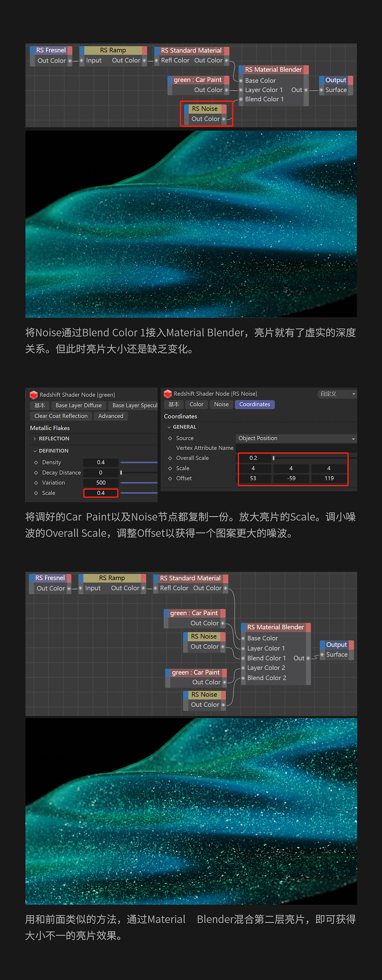Open the 基本 tab in the [RS Noise] panel
The height and width of the screenshot is (980, 382).
pyautogui.click(x=174, y=404)
